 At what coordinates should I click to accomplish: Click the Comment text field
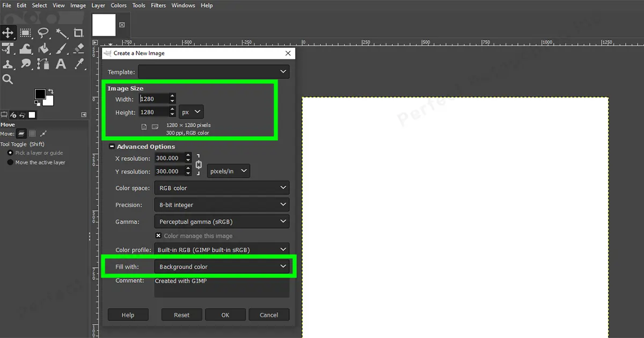(222, 287)
